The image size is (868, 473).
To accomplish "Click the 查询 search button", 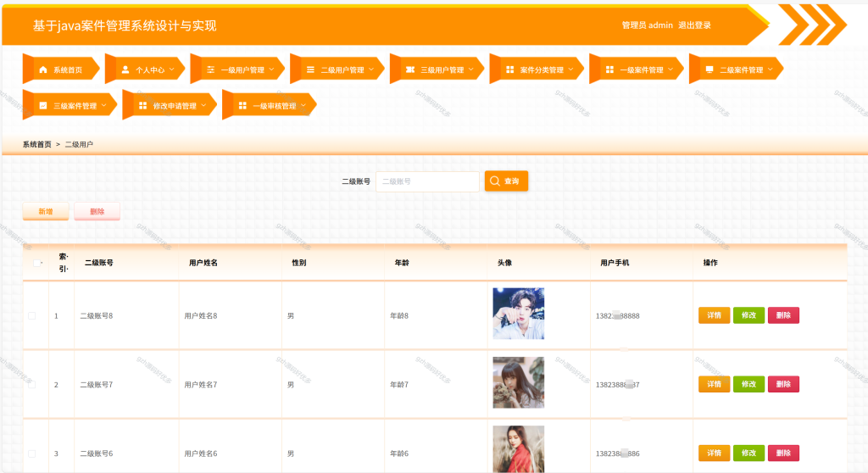I will 506,181.
